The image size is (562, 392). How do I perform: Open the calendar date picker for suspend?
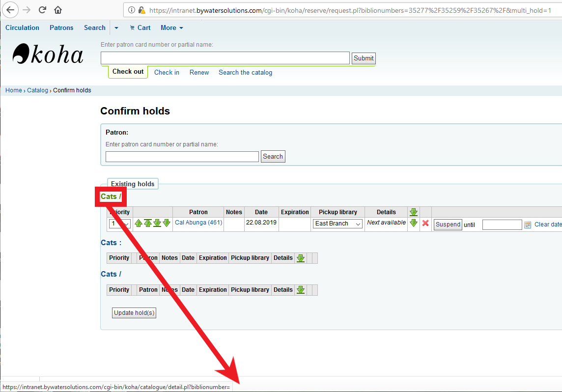tap(528, 224)
